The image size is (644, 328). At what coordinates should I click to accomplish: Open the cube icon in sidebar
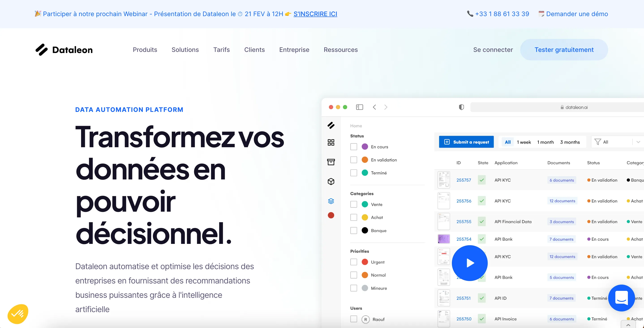tap(331, 181)
